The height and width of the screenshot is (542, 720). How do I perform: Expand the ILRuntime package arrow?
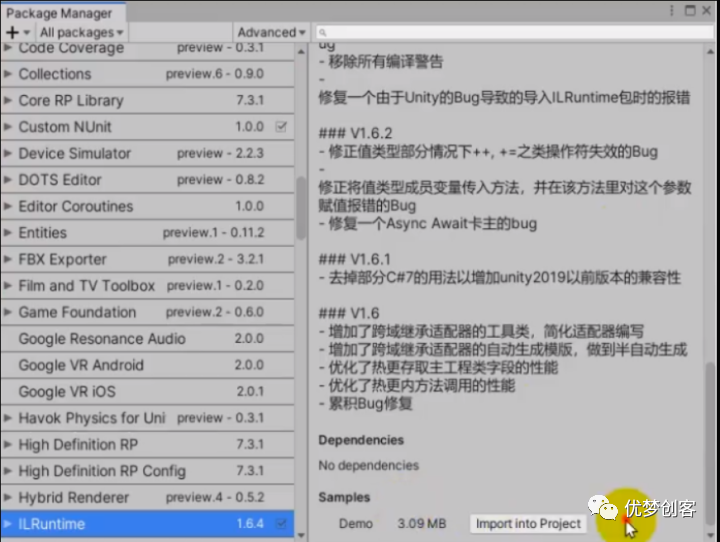point(7,524)
